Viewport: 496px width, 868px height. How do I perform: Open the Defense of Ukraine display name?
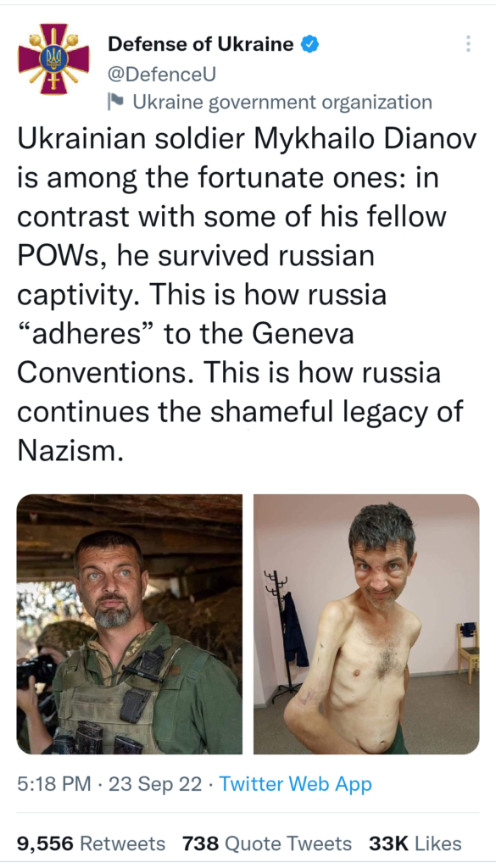[201, 44]
